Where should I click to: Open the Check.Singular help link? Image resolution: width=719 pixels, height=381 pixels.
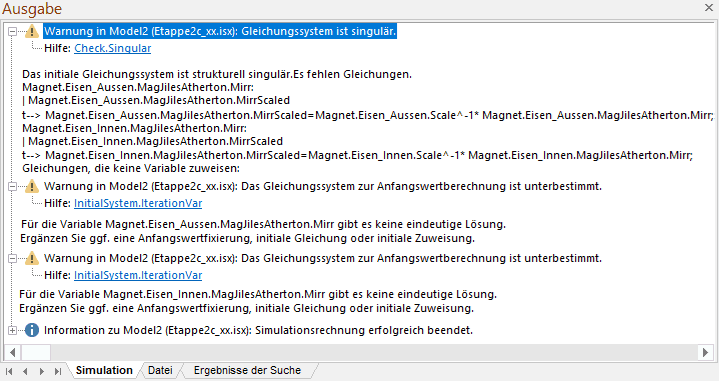pyautogui.click(x=113, y=48)
